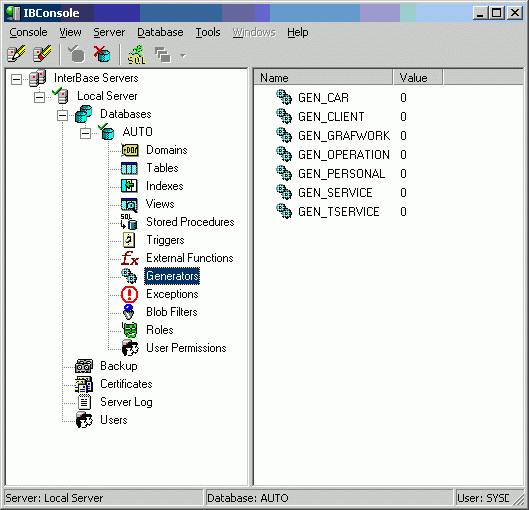Image resolution: width=529 pixels, height=510 pixels.
Task: Click the Windows list toolbar icon
Action: [163, 55]
